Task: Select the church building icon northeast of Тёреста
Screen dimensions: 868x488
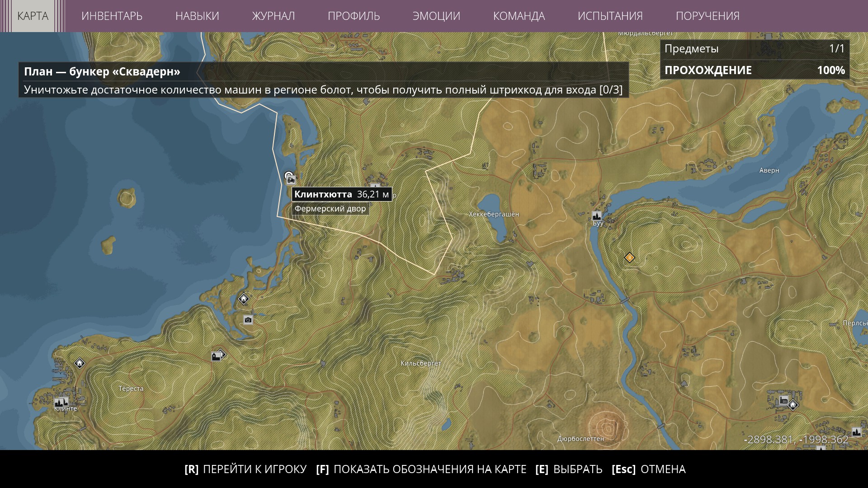Action: click(217, 357)
